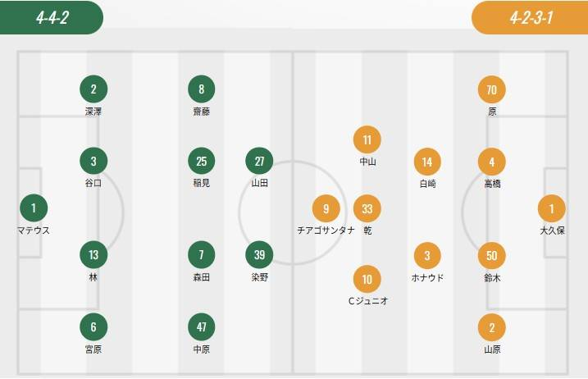The width and height of the screenshot is (588, 379).
Task: Open the green 4-4-2 formation tab
Action: (51, 17)
